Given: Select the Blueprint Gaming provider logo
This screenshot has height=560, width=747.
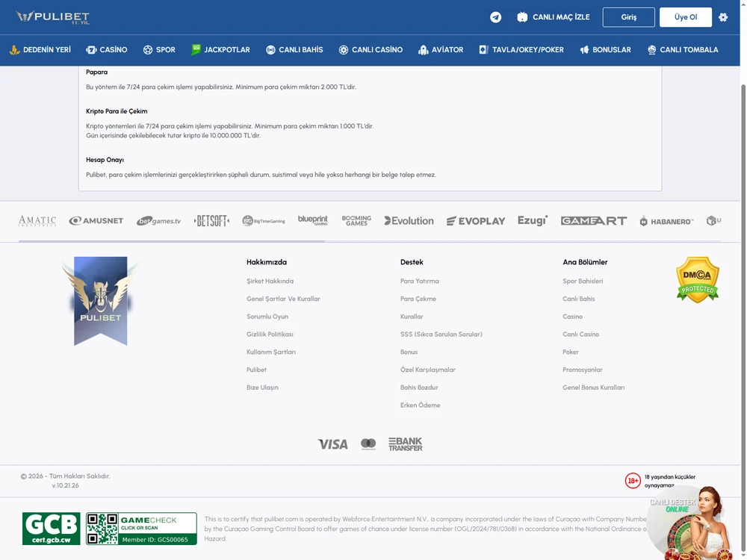Looking at the screenshot, I should pyautogui.click(x=313, y=220).
